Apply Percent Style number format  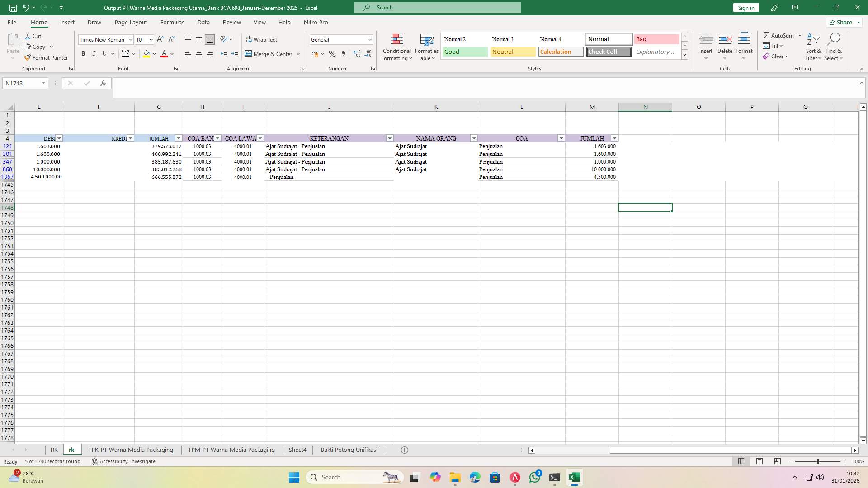point(332,54)
